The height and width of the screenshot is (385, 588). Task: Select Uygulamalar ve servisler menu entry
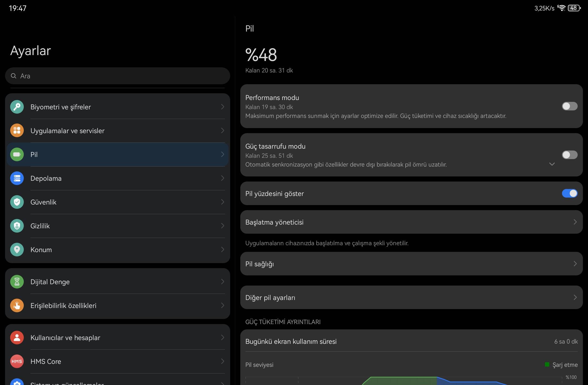[x=118, y=131]
